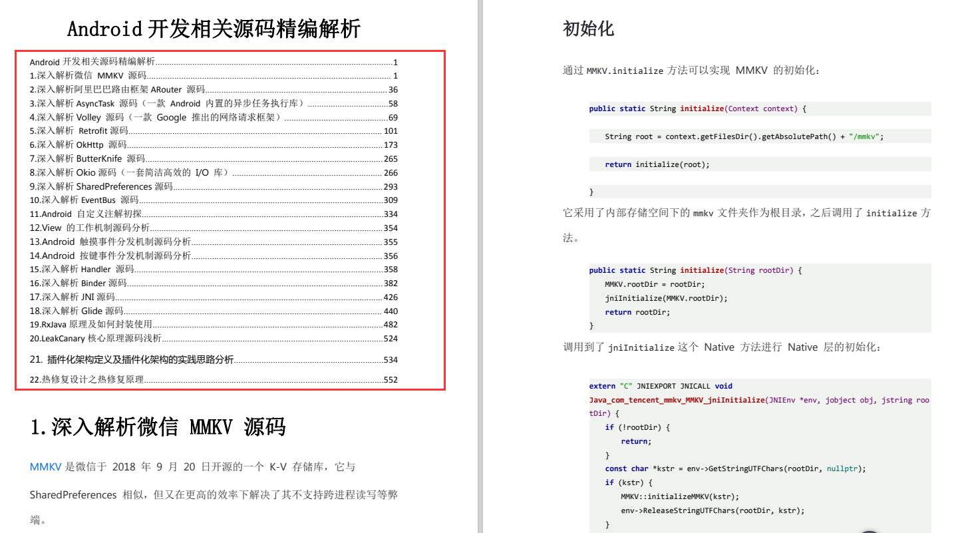Open contents entry '18.深入解析 Glide 源码'
The height and width of the screenshot is (533, 980).
(x=214, y=311)
